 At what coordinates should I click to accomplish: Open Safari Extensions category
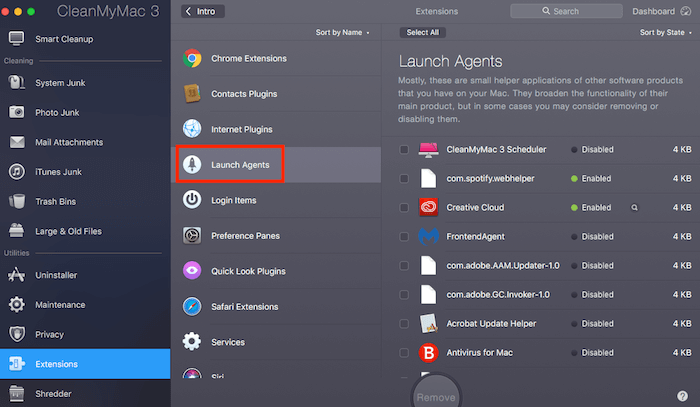(276, 306)
